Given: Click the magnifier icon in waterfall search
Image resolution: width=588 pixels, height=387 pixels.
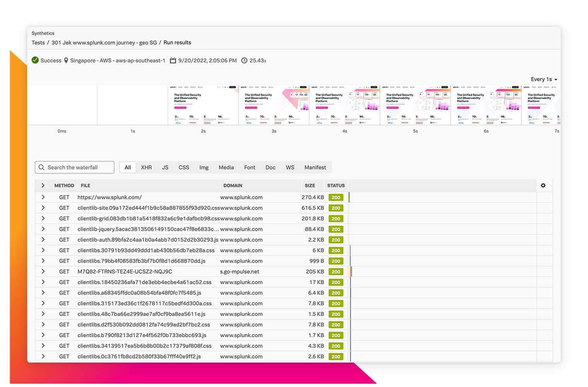Looking at the screenshot, I should click(41, 167).
